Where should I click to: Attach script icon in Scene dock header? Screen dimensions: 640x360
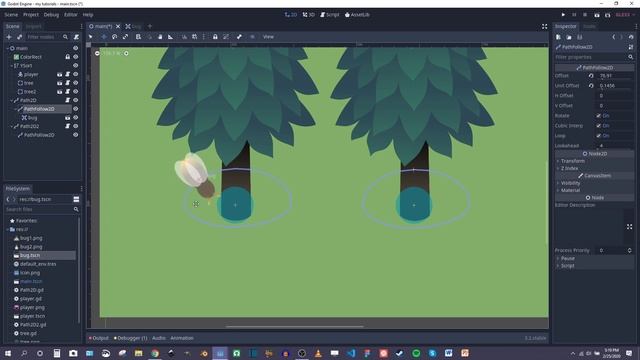click(76, 37)
